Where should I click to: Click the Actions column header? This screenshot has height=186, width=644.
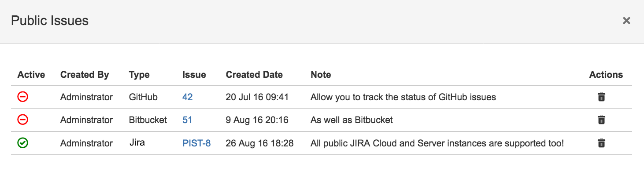pyautogui.click(x=606, y=75)
